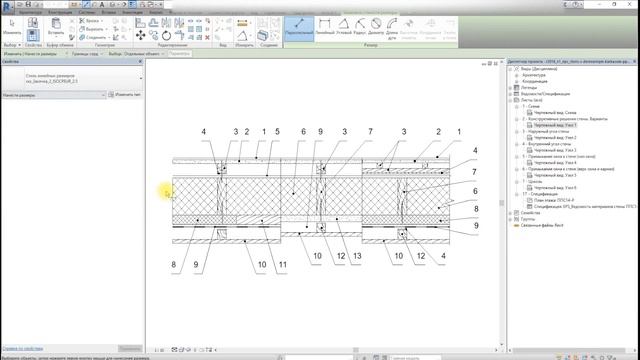Open 'Чертежный вид: Схема' in Project Browser
The height and width of the screenshot is (360, 640).
(555, 113)
